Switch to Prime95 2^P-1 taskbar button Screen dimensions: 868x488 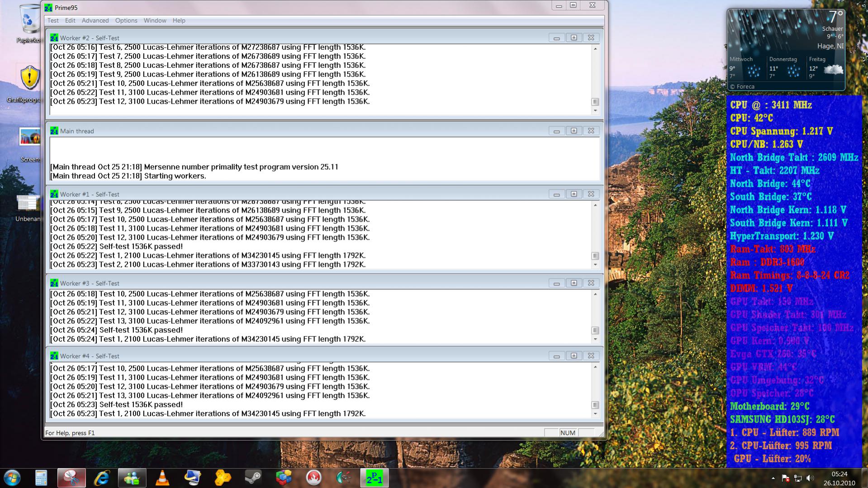(375, 478)
